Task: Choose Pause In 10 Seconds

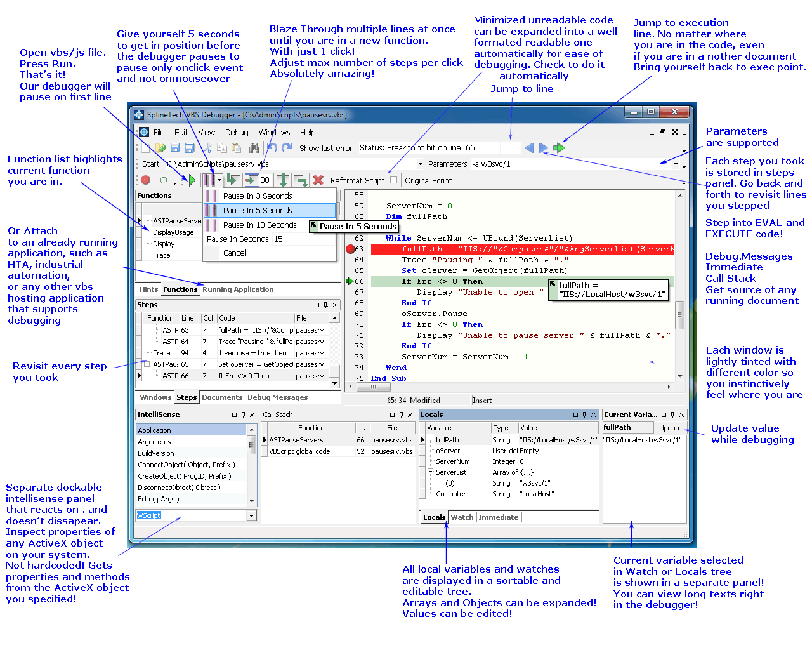Action: point(270,225)
